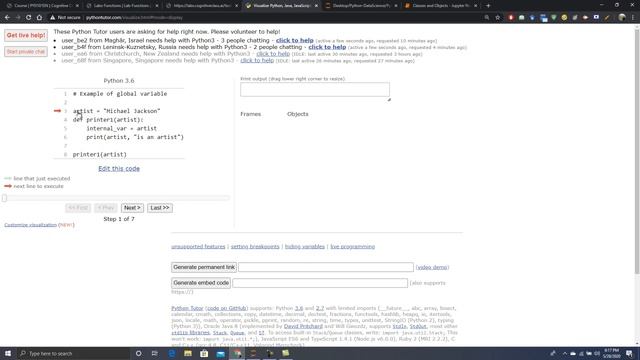Click inside the Print output box
The width and height of the screenshot is (640, 360).
(315, 89)
